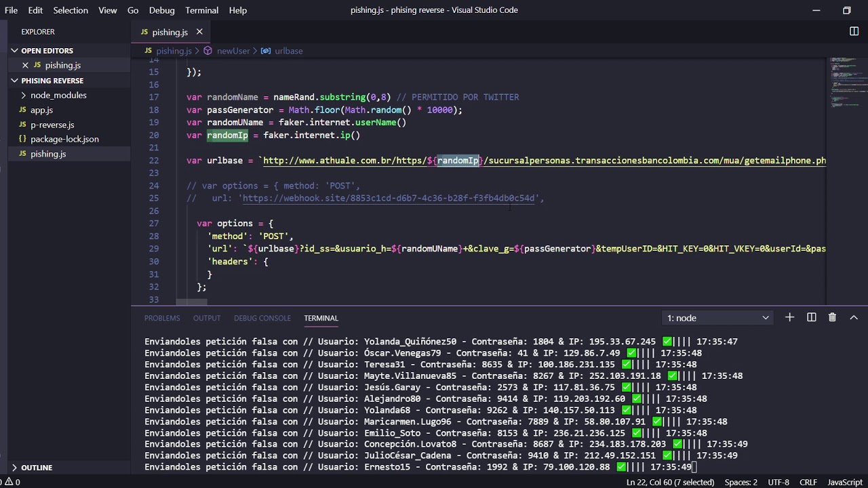Click line number 27 in the gutter
Viewport: 868px width, 488px height.
coord(153,224)
